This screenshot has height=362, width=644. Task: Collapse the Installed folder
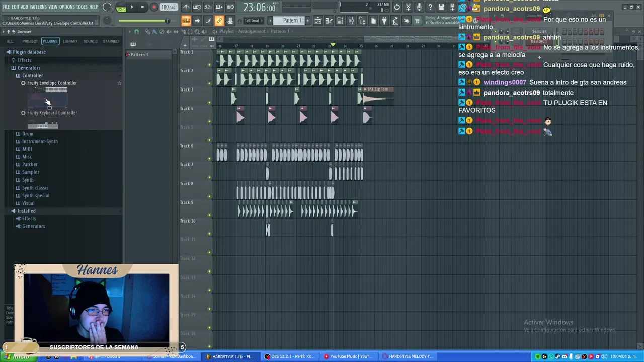point(26,211)
